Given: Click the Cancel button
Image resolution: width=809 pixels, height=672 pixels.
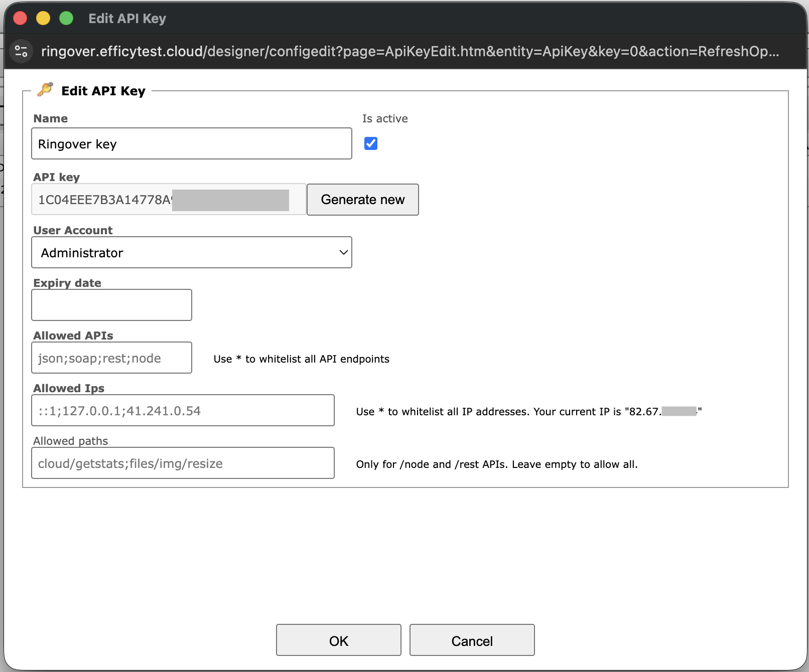Looking at the screenshot, I should coord(472,640).
